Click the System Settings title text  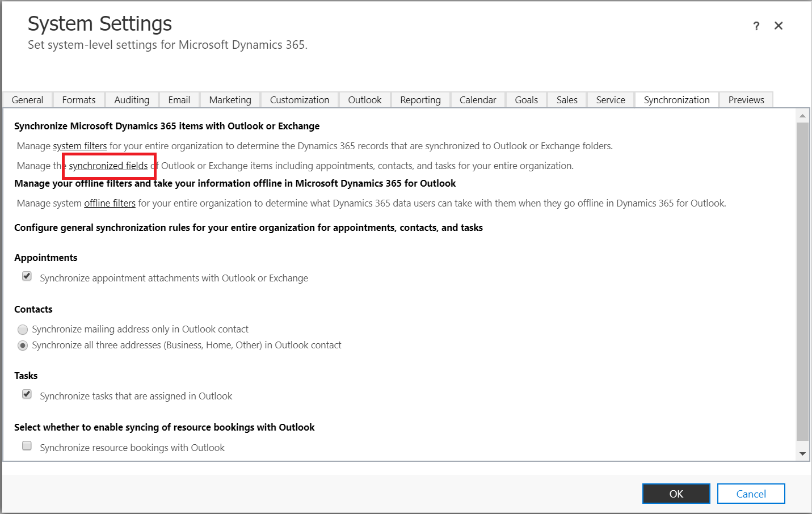click(100, 24)
